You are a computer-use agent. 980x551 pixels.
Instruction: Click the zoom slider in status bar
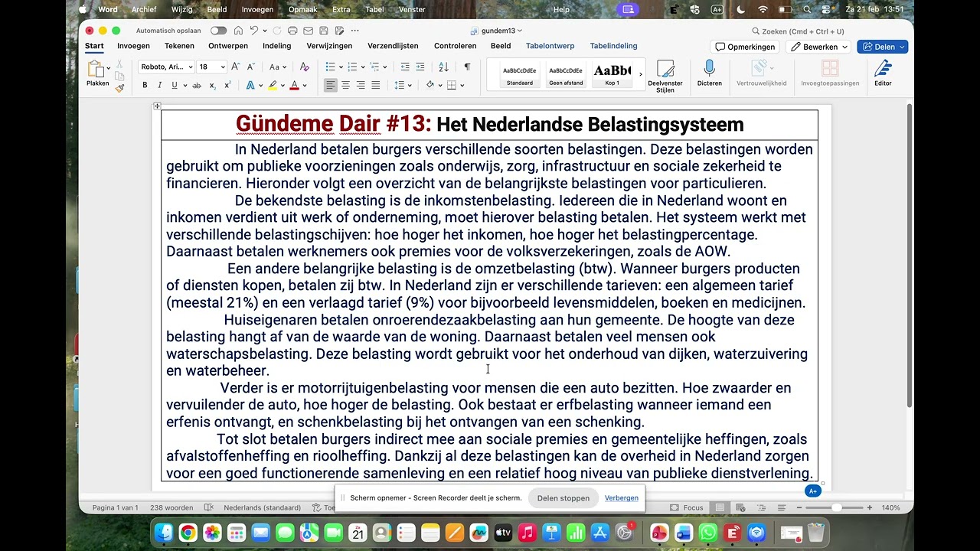point(837,507)
